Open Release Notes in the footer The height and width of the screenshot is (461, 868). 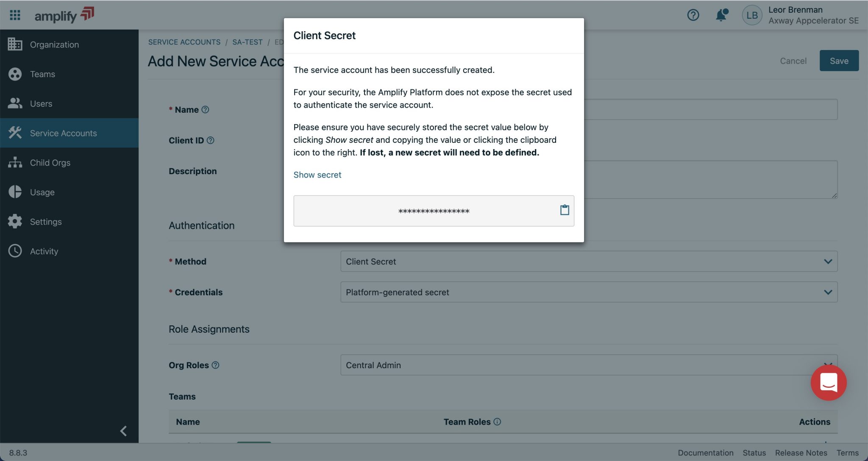click(801, 453)
